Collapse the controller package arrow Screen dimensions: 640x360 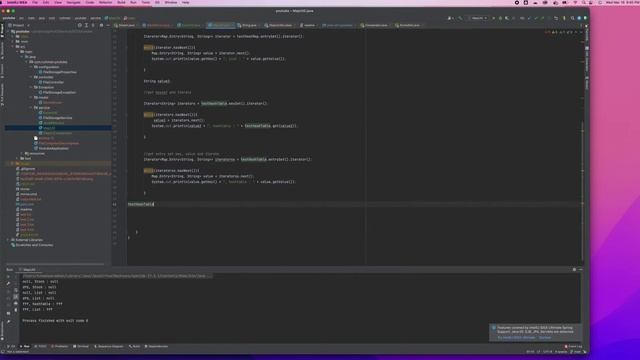[x=31, y=77]
